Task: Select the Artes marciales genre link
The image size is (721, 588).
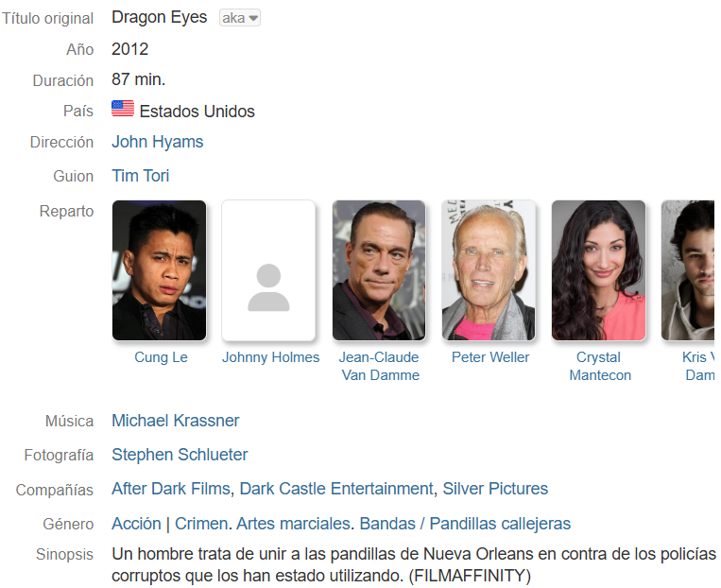Action: [x=293, y=524]
